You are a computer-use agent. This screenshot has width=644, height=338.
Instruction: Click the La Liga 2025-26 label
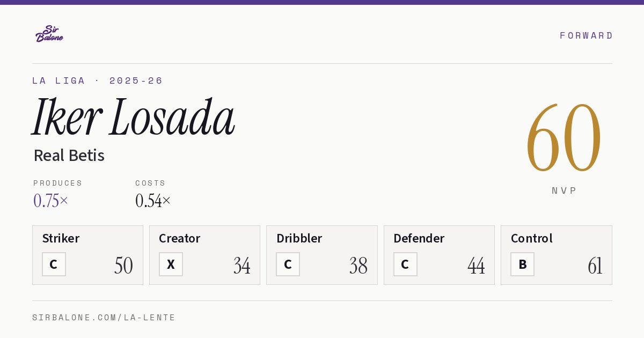(x=98, y=81)
